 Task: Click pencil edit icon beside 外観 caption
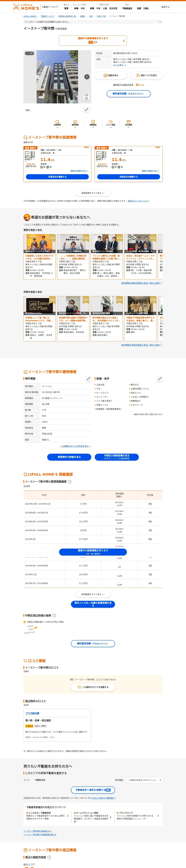pyautogui.click(x=86, y=110)
